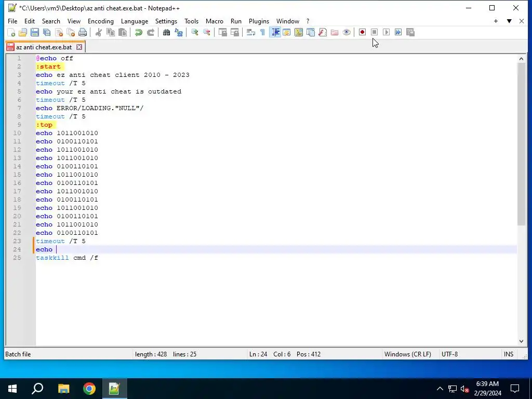Close current document with menu-bar X
The width and height of the screenshot is (532, 399).
[522, 21]
